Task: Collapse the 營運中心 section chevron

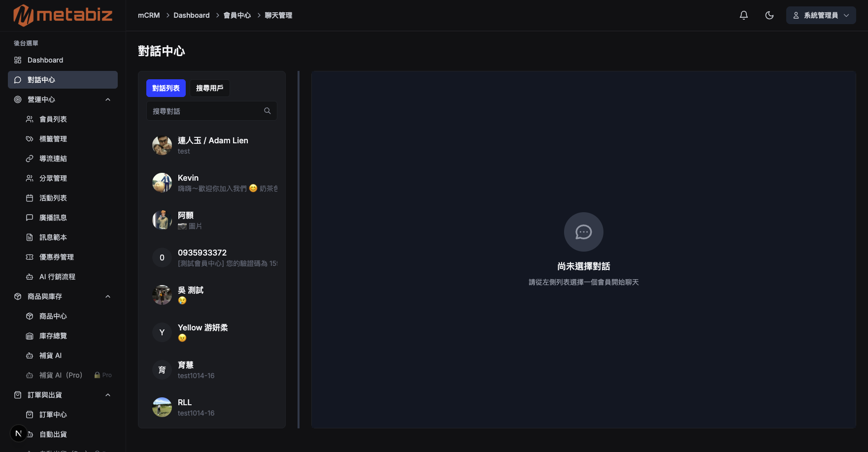Action: coord(108,99)
